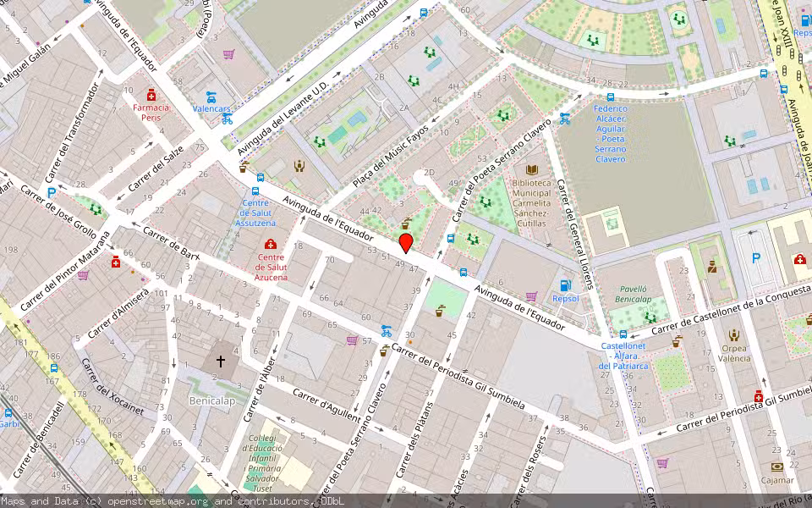Click the Carrer de l'Àlber street label
812x508 pixels.
pos(259,389)
